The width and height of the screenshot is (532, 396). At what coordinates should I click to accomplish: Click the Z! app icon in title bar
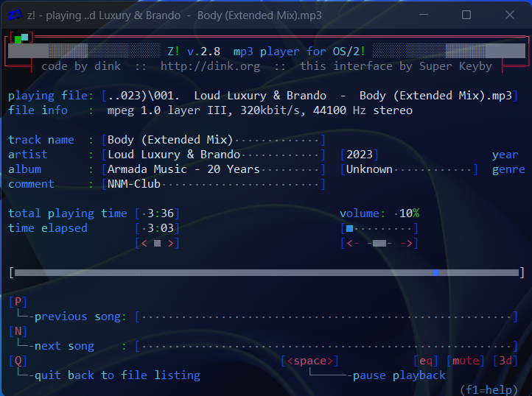point(14,15)
